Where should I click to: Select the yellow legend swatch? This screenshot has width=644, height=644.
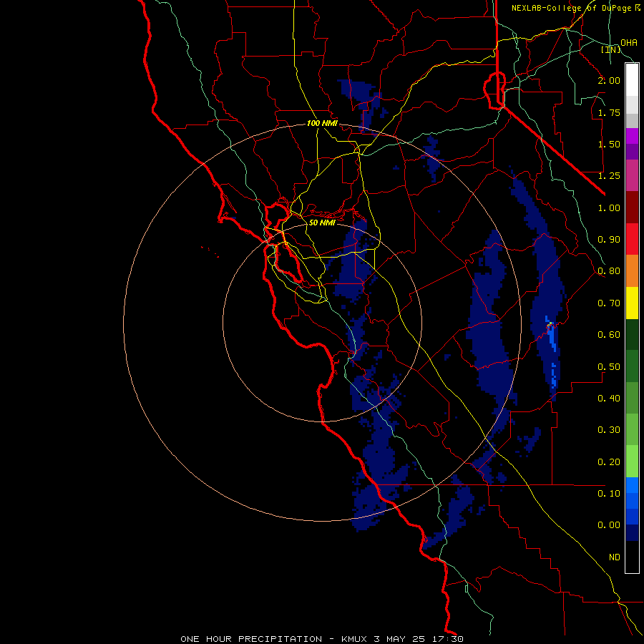tap(632, 303)
